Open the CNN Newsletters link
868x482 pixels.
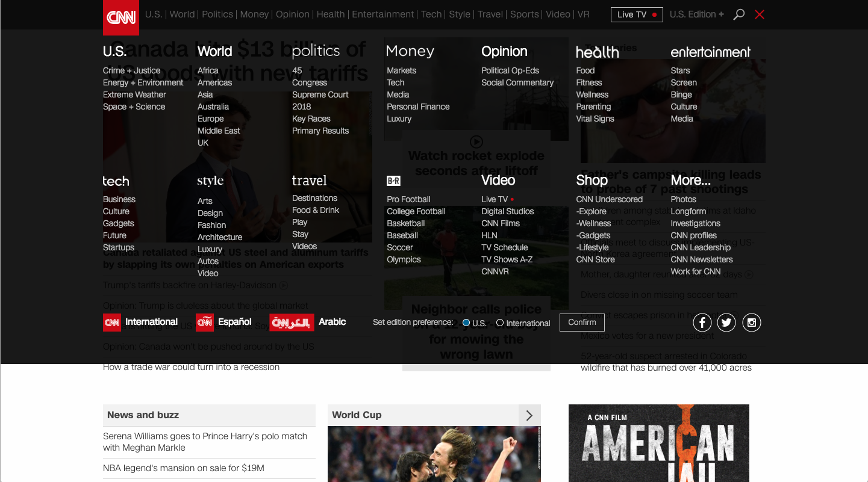tap(702, 259)
